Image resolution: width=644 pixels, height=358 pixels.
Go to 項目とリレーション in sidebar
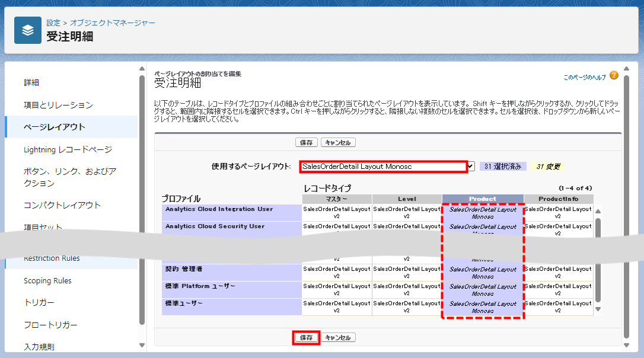58,105
